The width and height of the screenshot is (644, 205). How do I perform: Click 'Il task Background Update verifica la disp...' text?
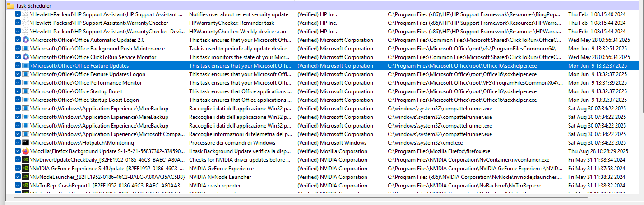pyautogui.click(x=240, y=151)
